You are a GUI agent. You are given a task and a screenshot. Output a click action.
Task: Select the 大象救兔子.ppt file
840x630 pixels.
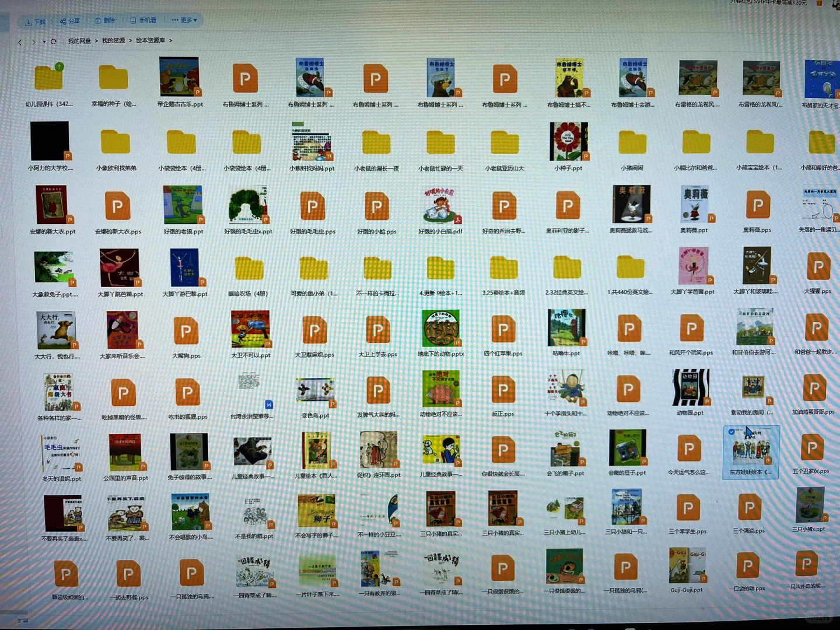(x=54, y=268)
